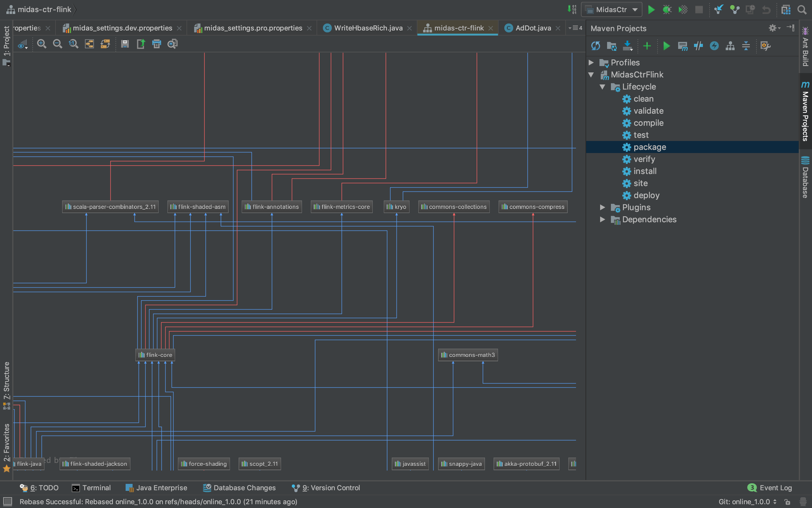Collapse all nodes in Maven Projects

[x=746, y=46]
